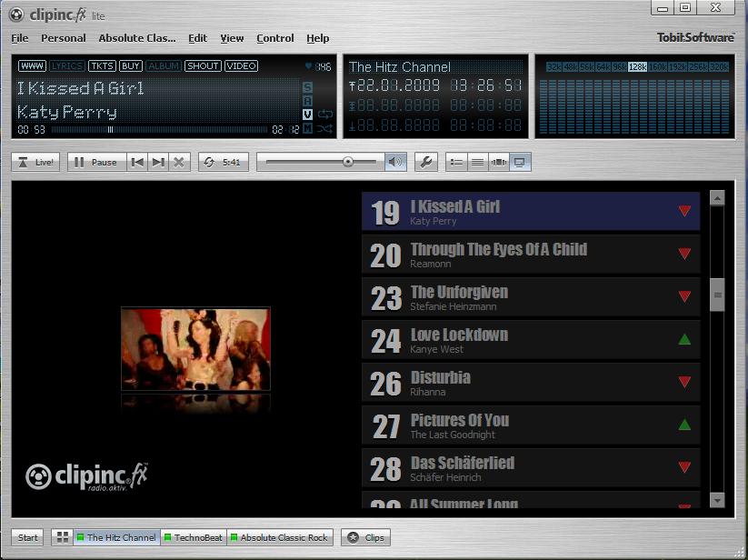Viewport: 748px width, 560px height.
Task: Click the 5:41 refresh timer button
Action: coord(224,162)
